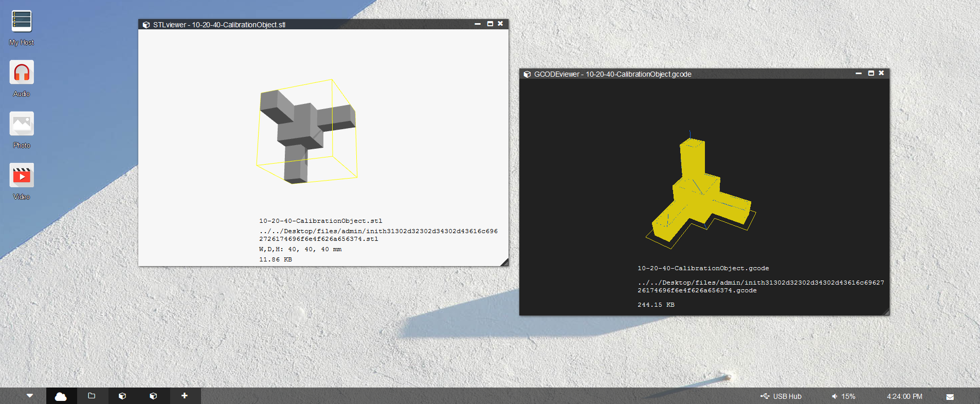
Task: Open the folder icon in the taskbar
Action: click(92, 396)
